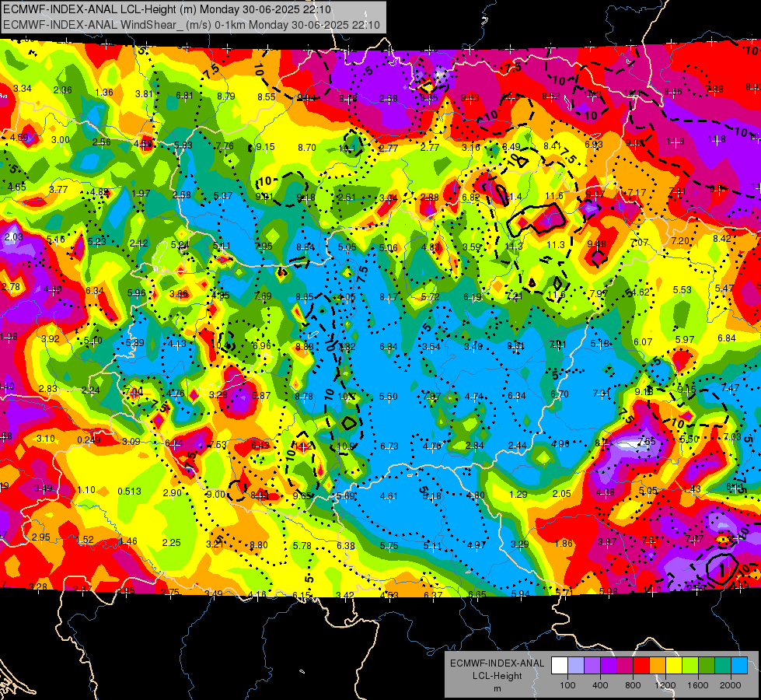Click the wind shear value 2.84
Image resolution: width=761 pixels, height=700 pixels.
click(x=475, y=446)
